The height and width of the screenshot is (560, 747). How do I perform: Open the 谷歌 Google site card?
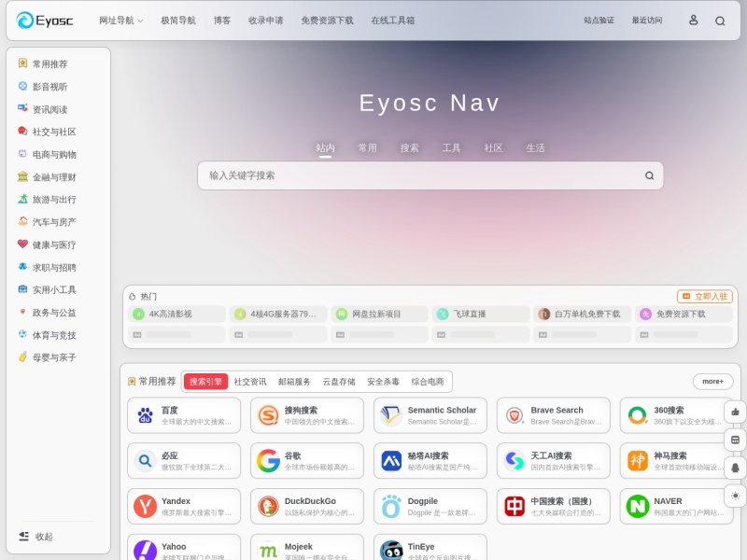pyautogui.click(x=307, y=460)
